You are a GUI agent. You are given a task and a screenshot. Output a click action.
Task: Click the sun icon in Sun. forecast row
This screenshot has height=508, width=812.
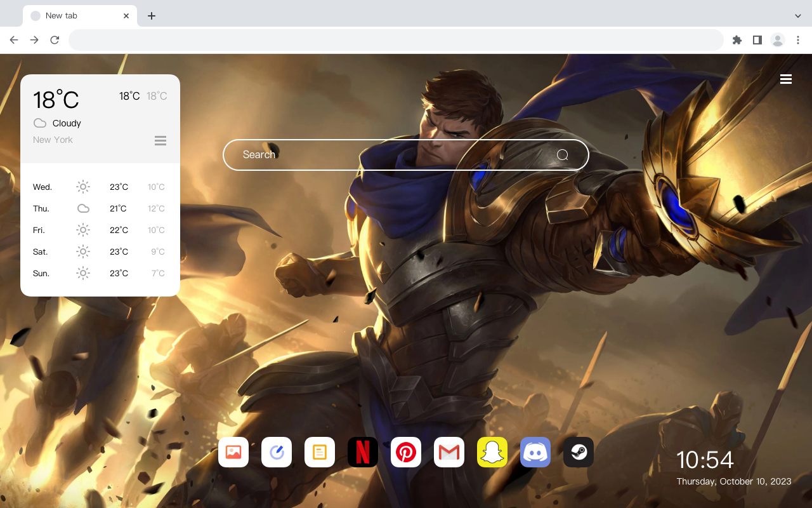click(83, 273)
